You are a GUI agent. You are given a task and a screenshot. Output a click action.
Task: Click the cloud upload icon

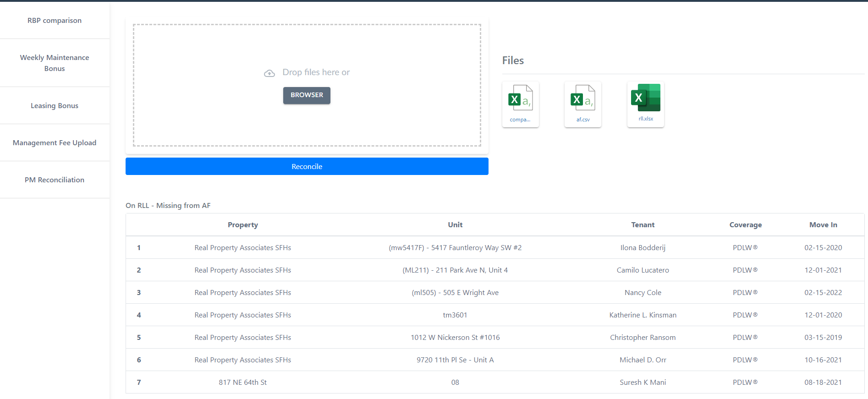(269, 73)
